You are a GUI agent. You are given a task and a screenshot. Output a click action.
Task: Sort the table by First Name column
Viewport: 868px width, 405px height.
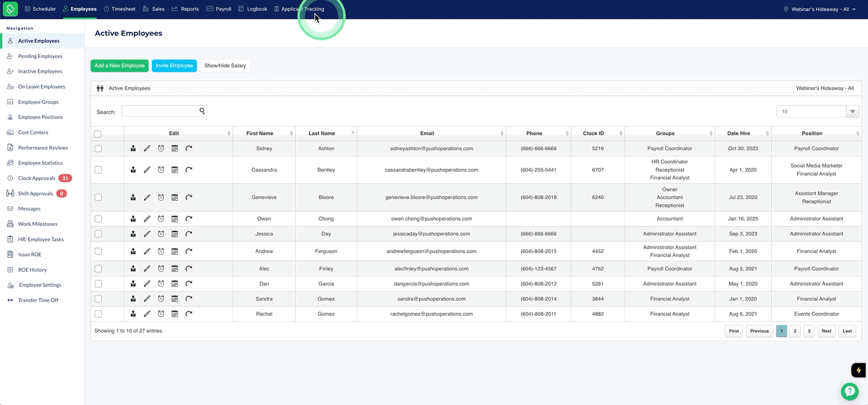click(264, 133)
